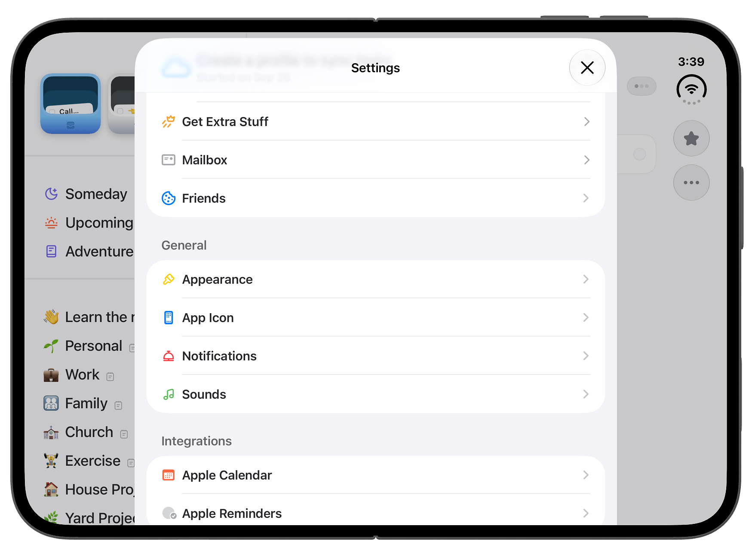Click the Apple Reminders icon
This screenshot has width=755, height=560.
pyautogui.click(x=169, y=513)
